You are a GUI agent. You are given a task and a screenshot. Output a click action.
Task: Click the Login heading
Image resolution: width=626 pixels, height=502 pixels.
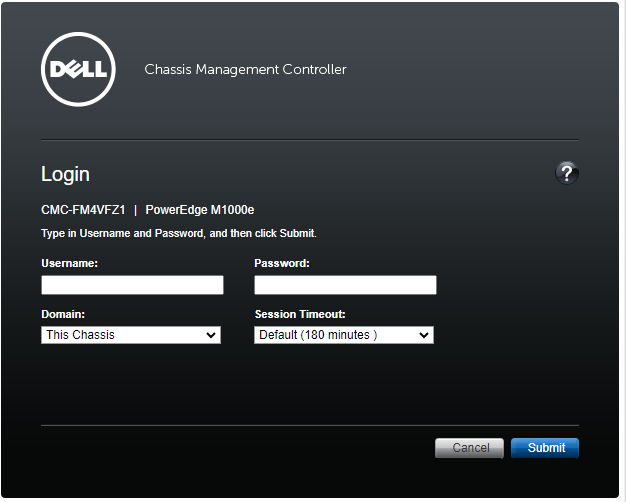(65, 174)
